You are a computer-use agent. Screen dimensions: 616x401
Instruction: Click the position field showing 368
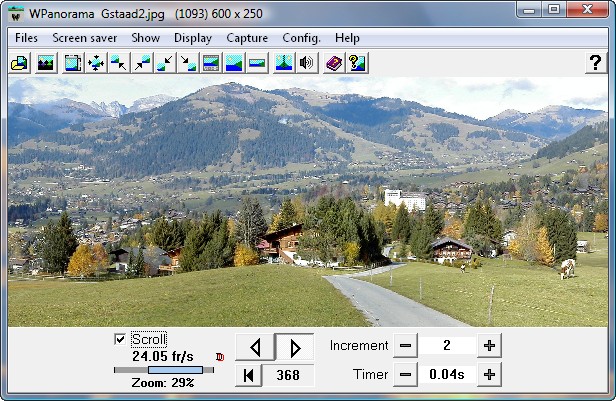[288, 375]
